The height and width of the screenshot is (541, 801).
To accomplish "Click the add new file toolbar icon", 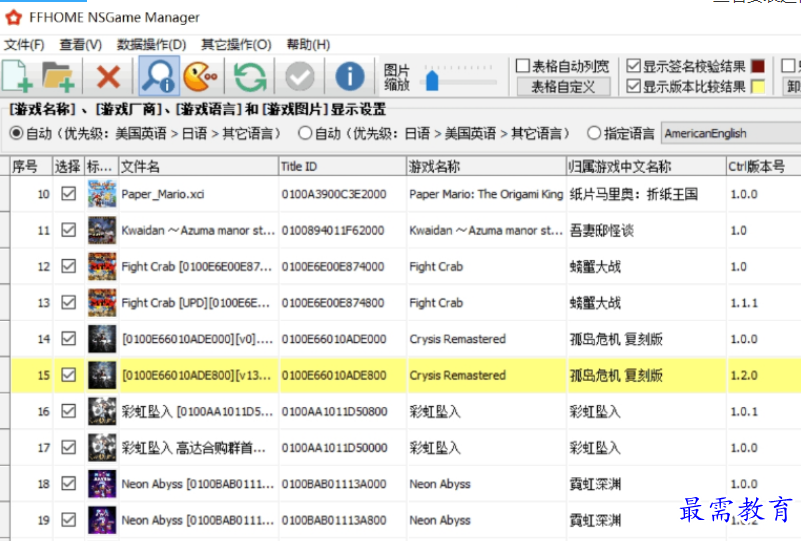I will (18, 76).
